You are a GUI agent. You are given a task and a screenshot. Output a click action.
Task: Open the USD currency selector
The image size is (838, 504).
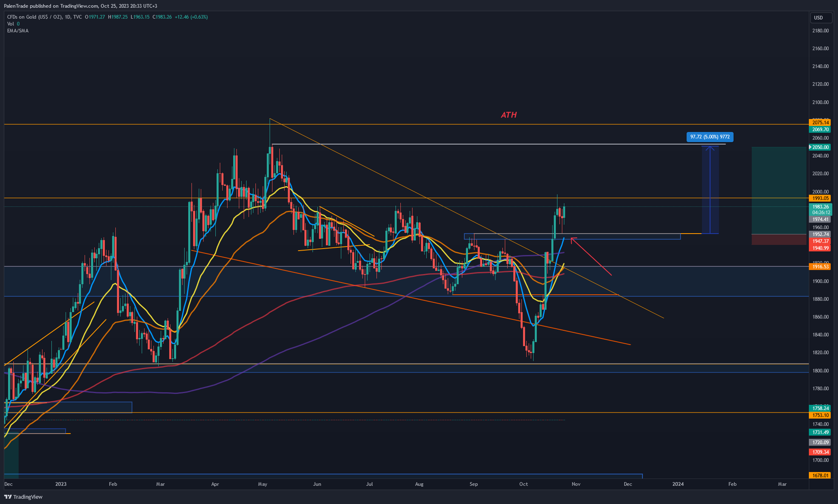tap(821, 17)
